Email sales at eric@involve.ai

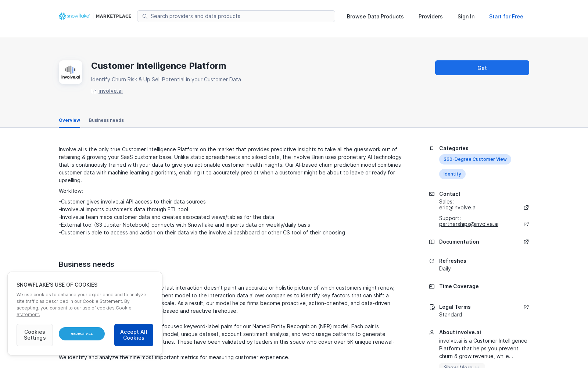pos(458,208)
